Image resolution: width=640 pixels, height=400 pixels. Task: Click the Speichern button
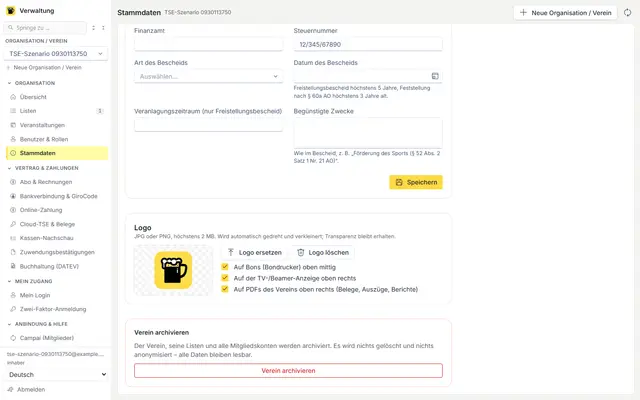416,182
